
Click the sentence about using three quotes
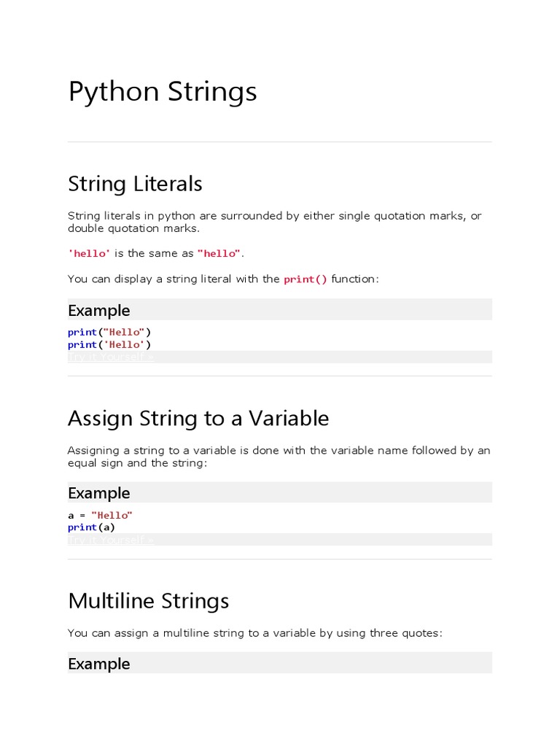pyautogui.click(x=255, y=633)
